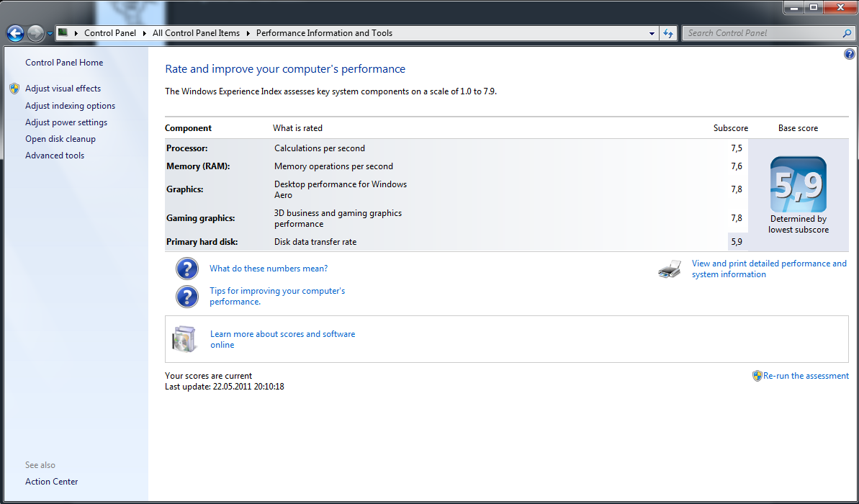859x504 pixels.
Task: Click the 'Disk data transfer rate' text
Action: point(315,242)
